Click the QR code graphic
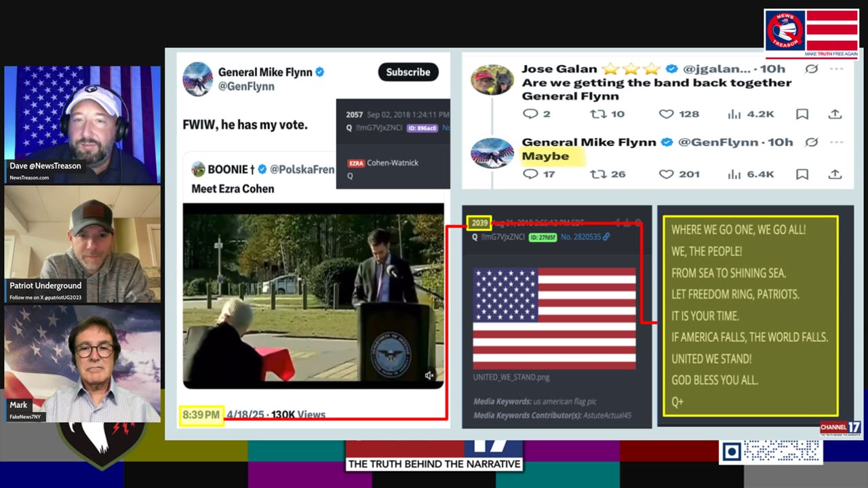 click(771, 451)
